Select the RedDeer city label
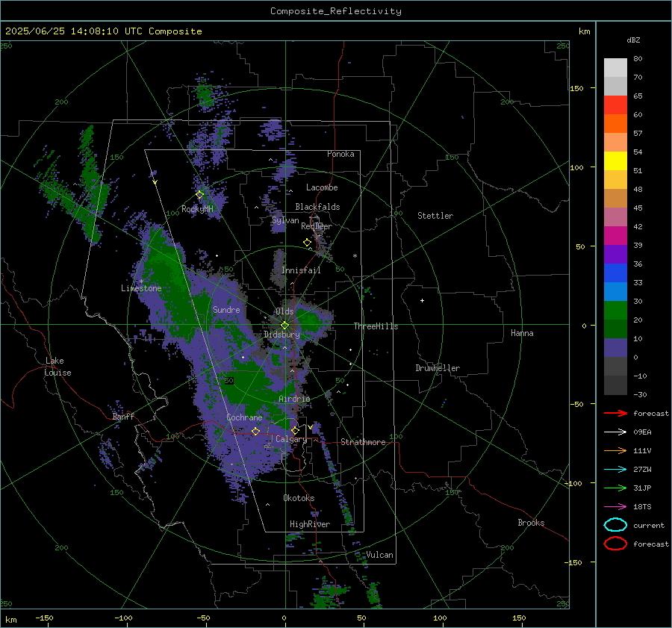 tap(317, 226)
